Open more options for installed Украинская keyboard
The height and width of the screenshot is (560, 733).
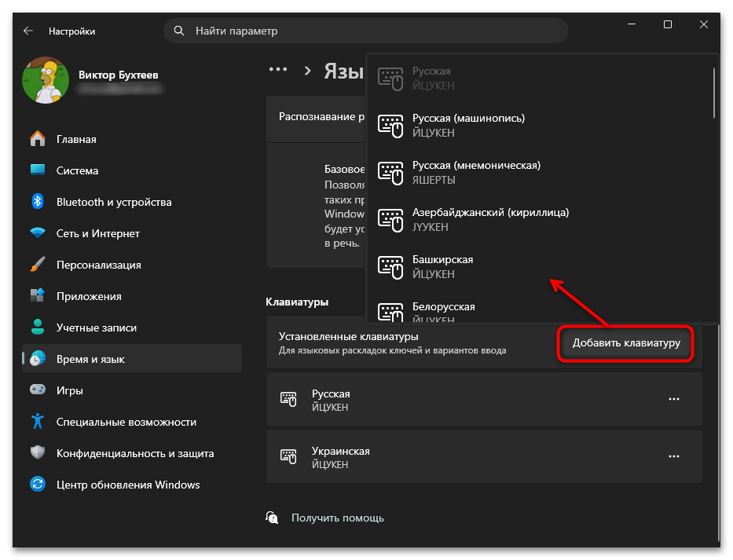(x=673, y=456)
